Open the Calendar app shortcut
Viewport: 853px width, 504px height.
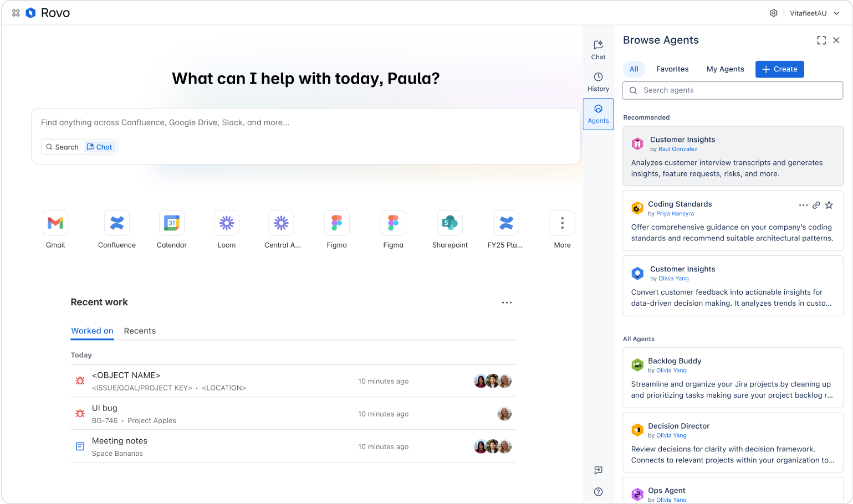(x=171, y=223)
